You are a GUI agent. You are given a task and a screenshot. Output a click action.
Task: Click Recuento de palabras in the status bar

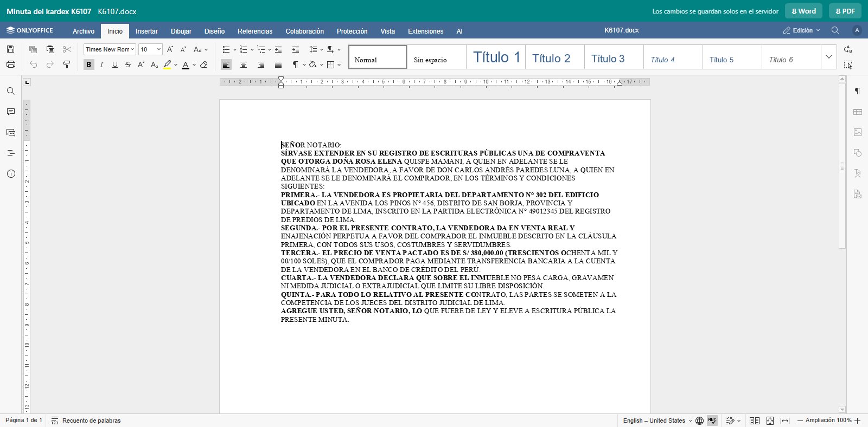coord(86,420)
